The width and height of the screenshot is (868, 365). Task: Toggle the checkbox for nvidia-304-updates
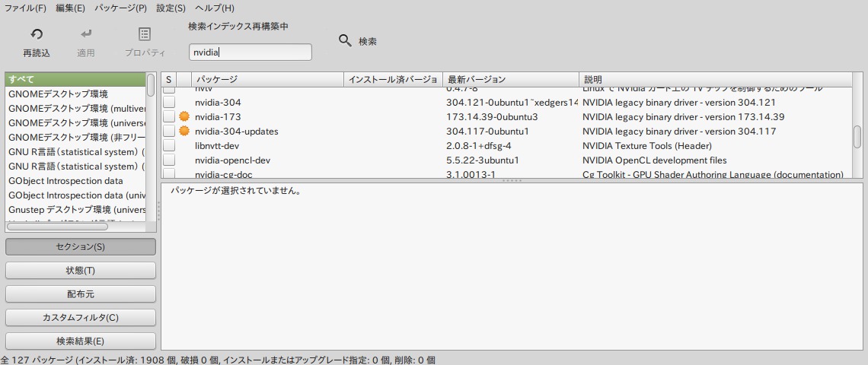[169, 132]
